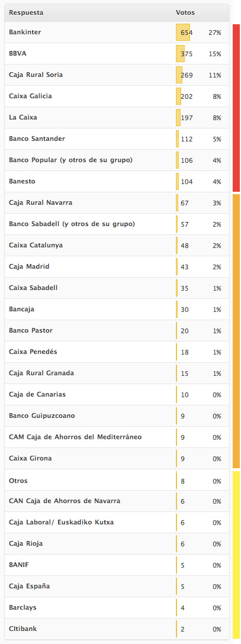
Task: Select the Caja Rural Soria row
Action: (117, 75)
